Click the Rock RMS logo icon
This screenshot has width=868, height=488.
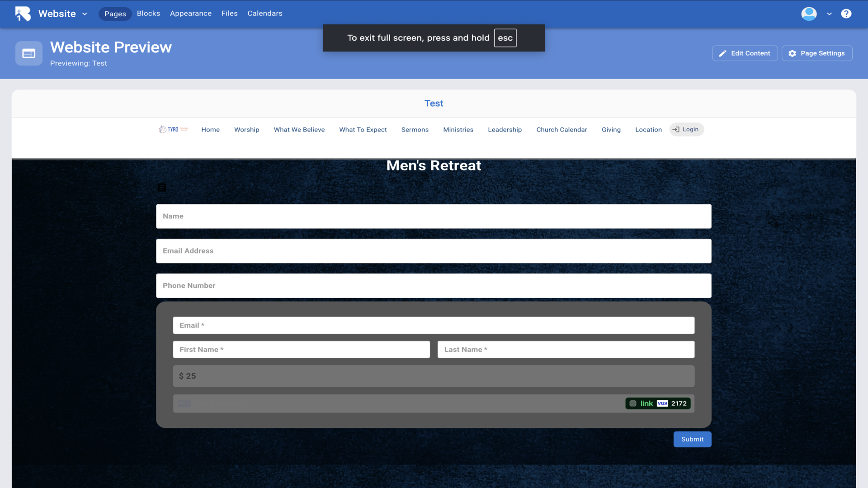point(23,14)
